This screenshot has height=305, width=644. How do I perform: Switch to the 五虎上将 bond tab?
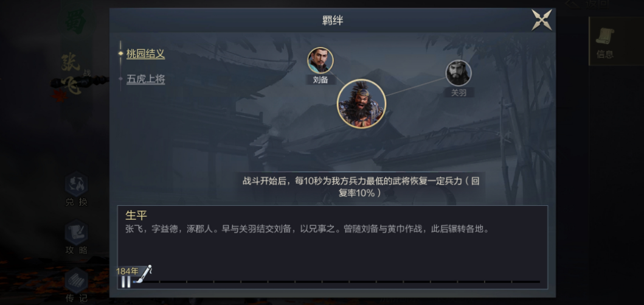tap(145, 79)
